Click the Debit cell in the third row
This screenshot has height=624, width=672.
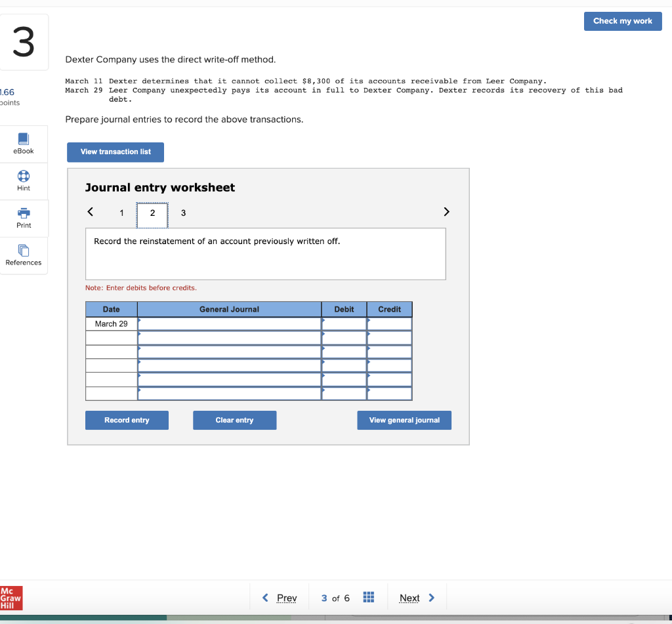tap(344, 352)
